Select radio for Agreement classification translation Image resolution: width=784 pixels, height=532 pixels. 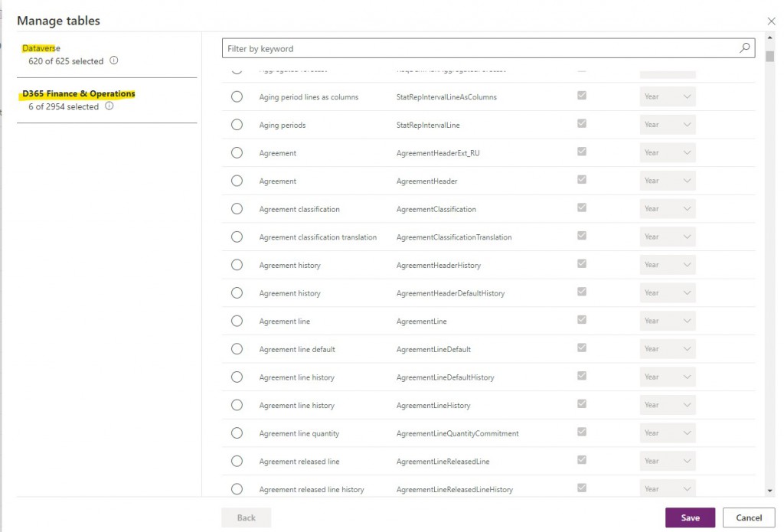[237, 237]
